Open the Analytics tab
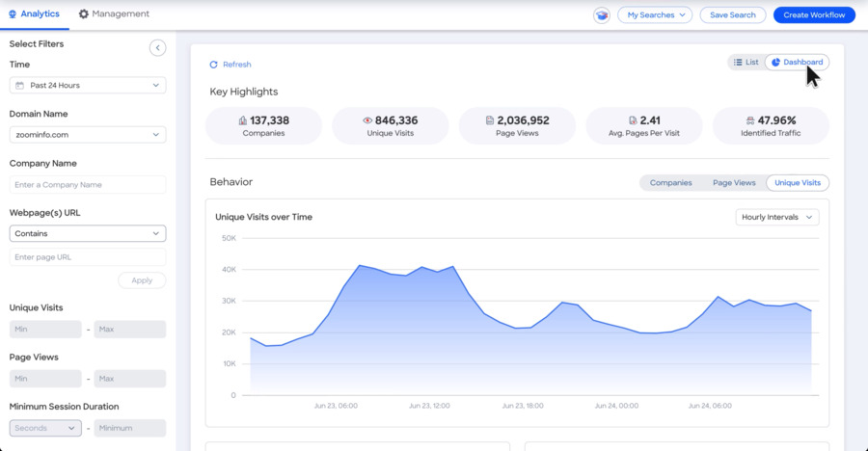Screen dimensions: 868x451 (35, 13)
